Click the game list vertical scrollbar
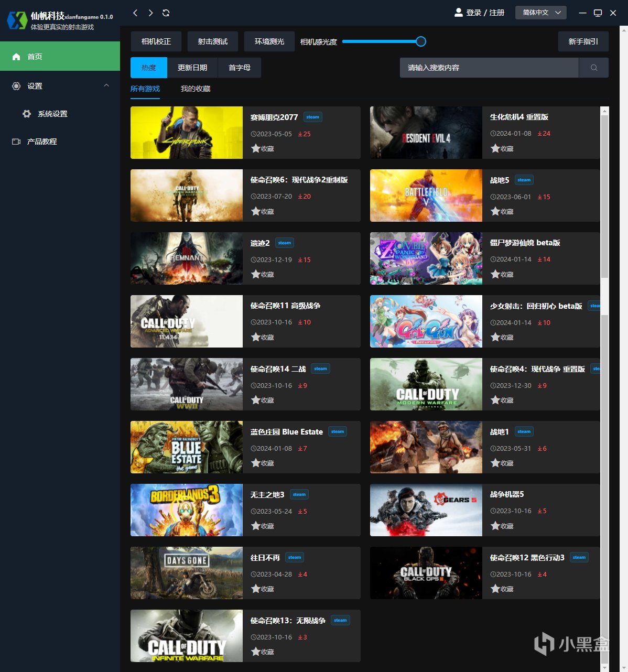The height and width of the screenshot is (672, 628). [605, 388]
